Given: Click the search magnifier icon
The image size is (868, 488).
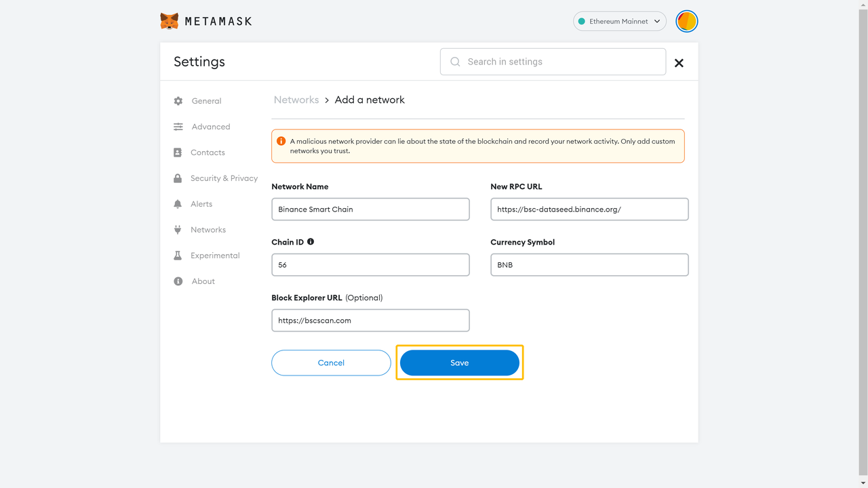Looking at the screenshot, I should [x=455, y=62].
